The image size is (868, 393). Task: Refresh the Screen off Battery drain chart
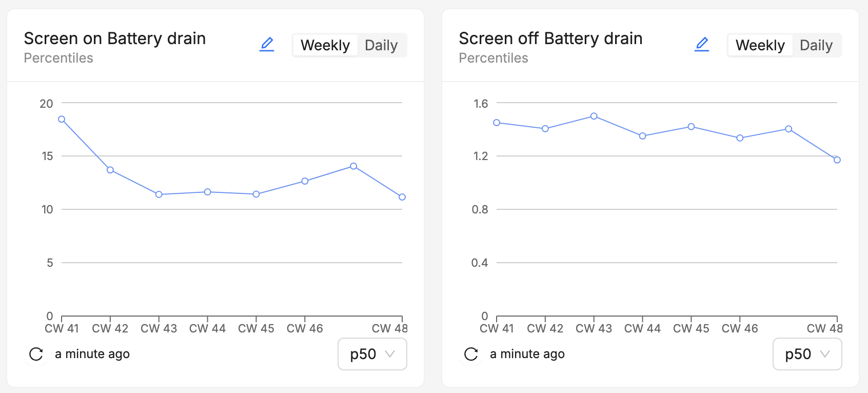point(471,354)
